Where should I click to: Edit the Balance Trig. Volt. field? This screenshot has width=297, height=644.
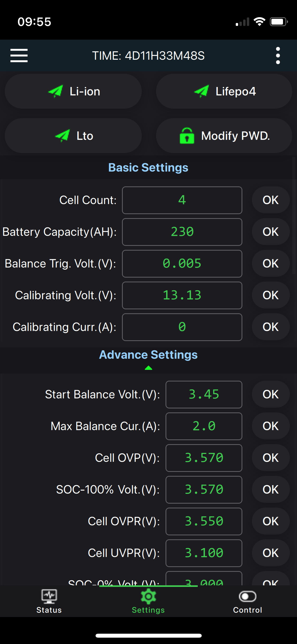(182, 264)
